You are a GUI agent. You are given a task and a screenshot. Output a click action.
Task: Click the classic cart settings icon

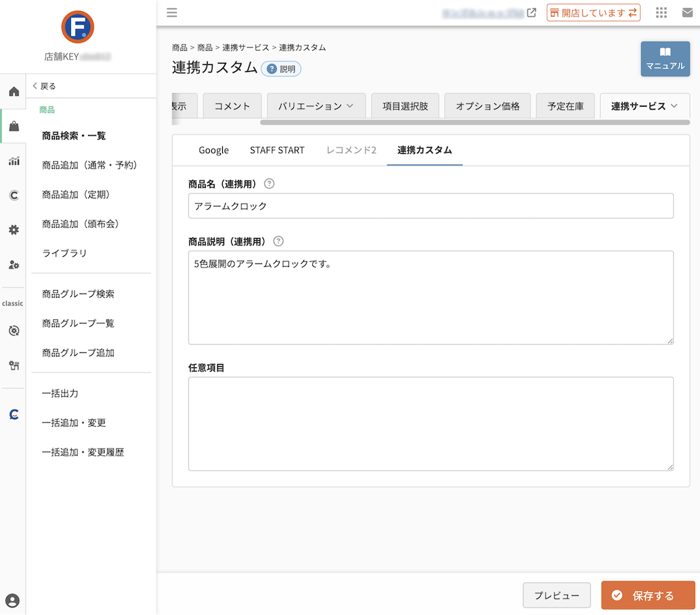tap(14, 365)
